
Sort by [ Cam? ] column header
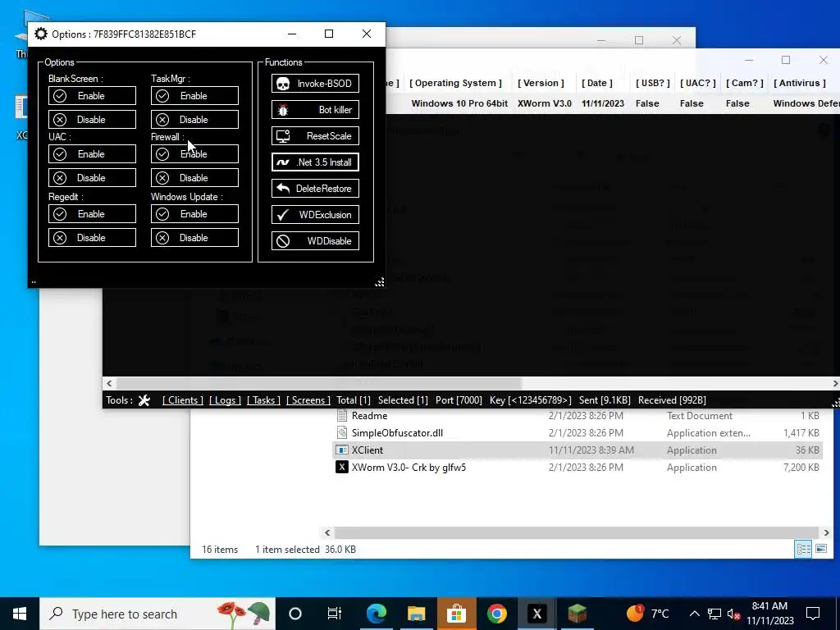(745, 83)
